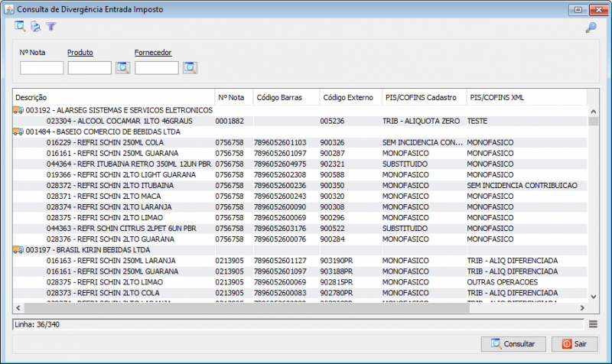612x364 pixels.
Task: Sort by the Nº Nota column header
Action: coord(234,98)
